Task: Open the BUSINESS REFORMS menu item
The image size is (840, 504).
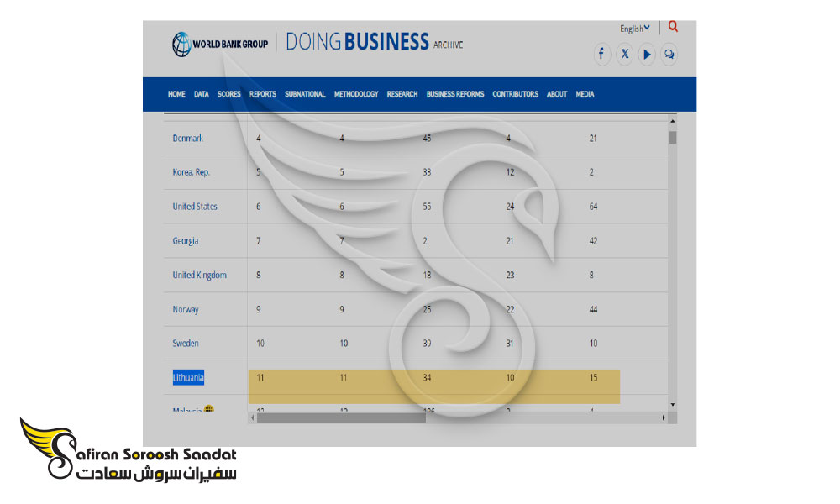Action: (x=454, y=94)
